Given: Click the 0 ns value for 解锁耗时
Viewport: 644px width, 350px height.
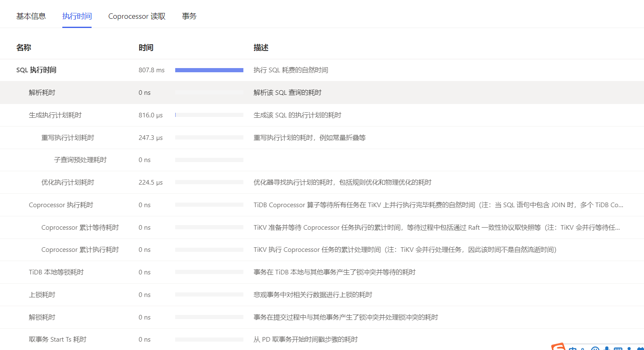Looking at the screenshot, I should [145, 317].
